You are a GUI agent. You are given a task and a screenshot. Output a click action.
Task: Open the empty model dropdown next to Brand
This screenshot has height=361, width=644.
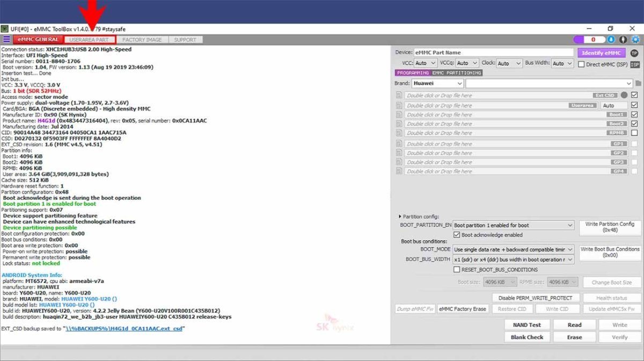click(549, 83)
